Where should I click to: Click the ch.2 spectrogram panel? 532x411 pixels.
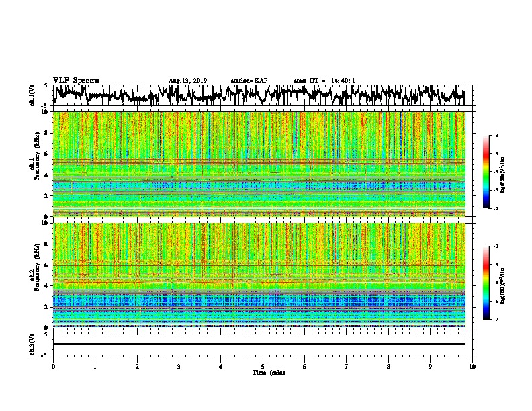click(259, 275)
